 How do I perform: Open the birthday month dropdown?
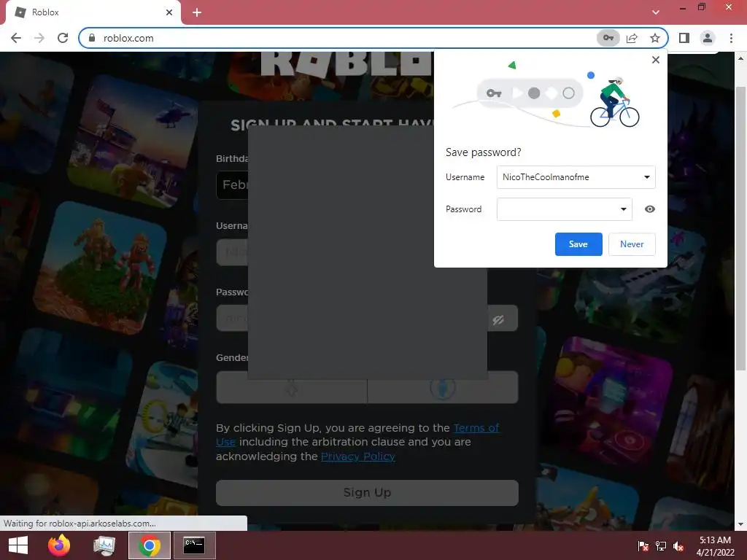pyautogui.click(x=233, y=184)
